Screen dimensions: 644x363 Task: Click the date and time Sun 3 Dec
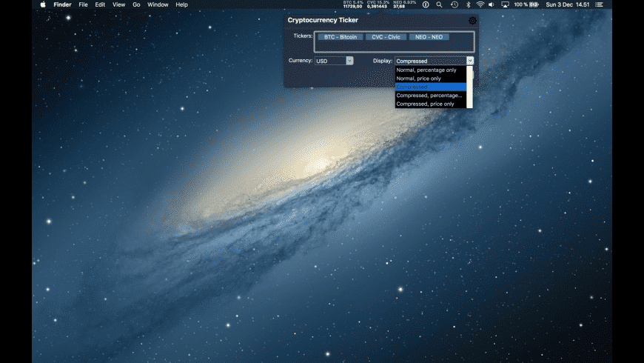tap(567, 4)
